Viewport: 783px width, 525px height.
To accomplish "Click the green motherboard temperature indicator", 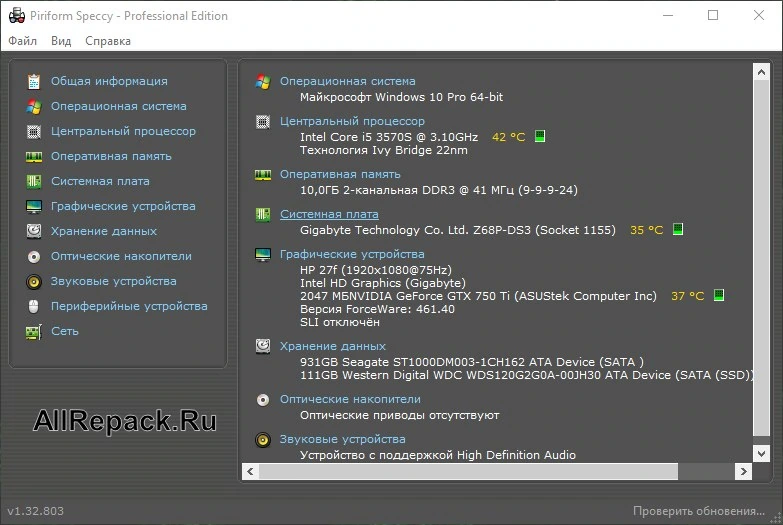I will pyautogui.click(x=678, y=229).
